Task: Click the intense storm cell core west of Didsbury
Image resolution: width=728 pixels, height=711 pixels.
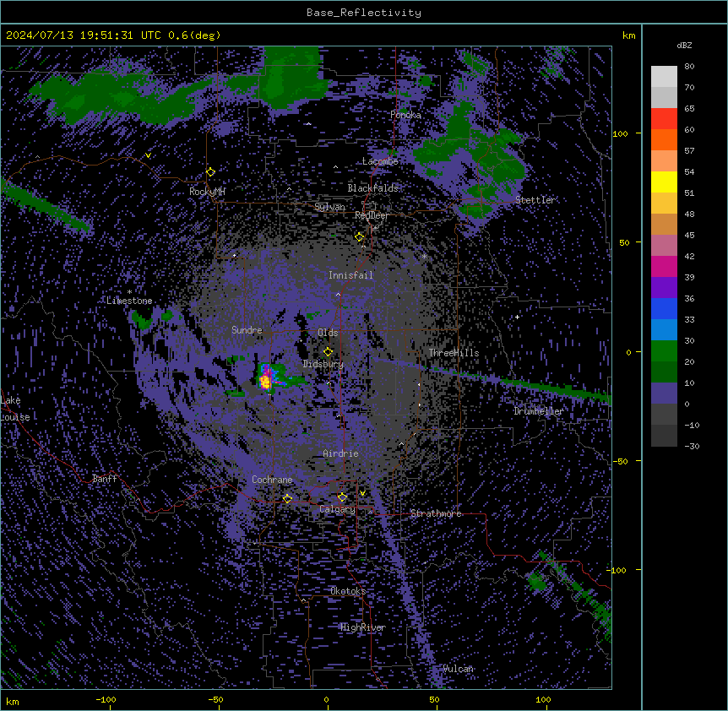Action: coord(265,382)
